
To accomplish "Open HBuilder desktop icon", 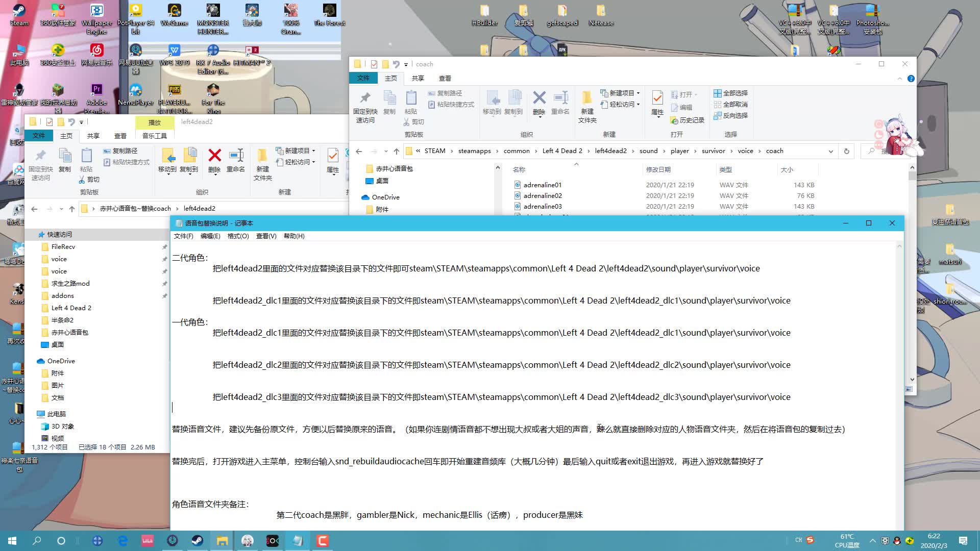I will click(x=484, y=14).
